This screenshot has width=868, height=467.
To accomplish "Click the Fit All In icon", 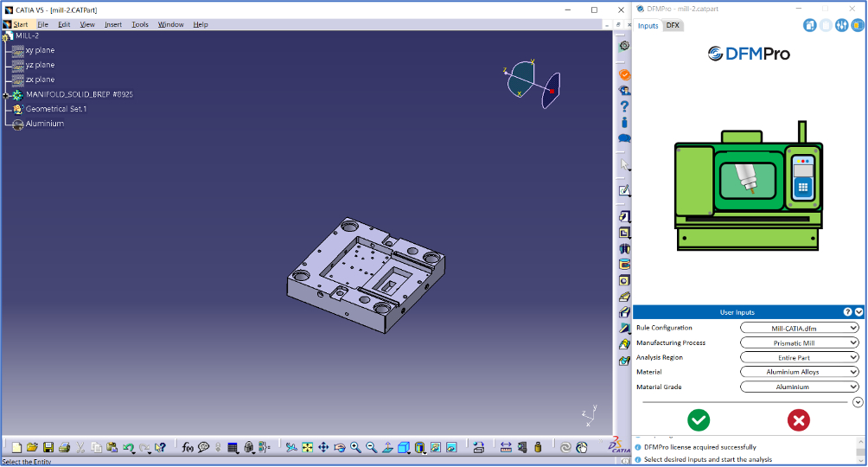I will 307,448.
